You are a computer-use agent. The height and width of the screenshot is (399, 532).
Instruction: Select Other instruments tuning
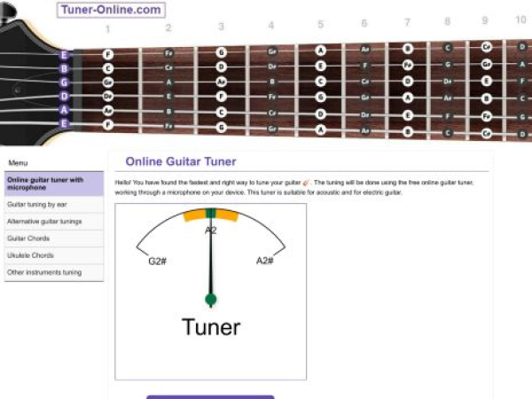point(54,272)
